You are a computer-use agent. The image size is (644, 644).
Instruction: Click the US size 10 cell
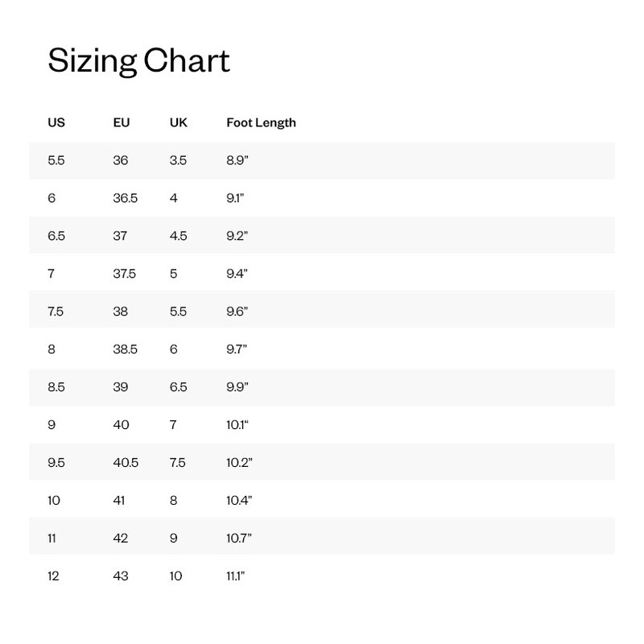tap(54, 501)
